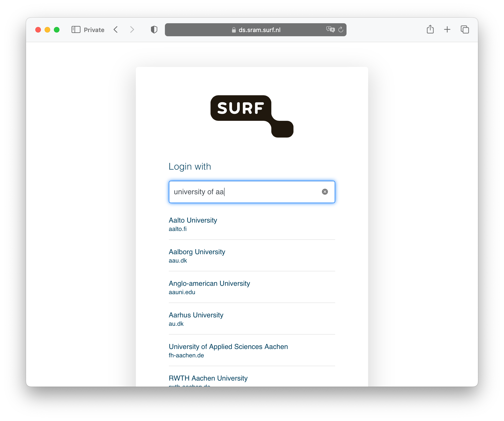The image size is (504, 421).
Task: Select University of Applied Sciences Aachen
Action: point(252,351)
